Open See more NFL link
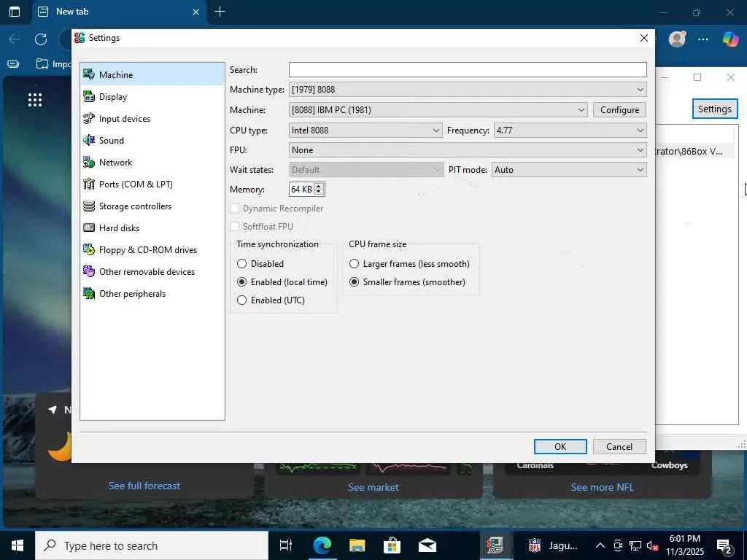The image size is (747, 560). point(602,487)
